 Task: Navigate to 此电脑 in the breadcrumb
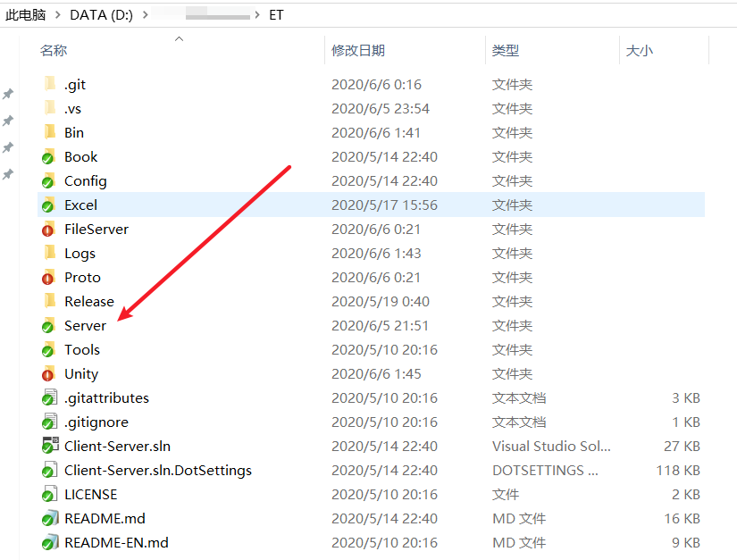(x=25, y=15)
